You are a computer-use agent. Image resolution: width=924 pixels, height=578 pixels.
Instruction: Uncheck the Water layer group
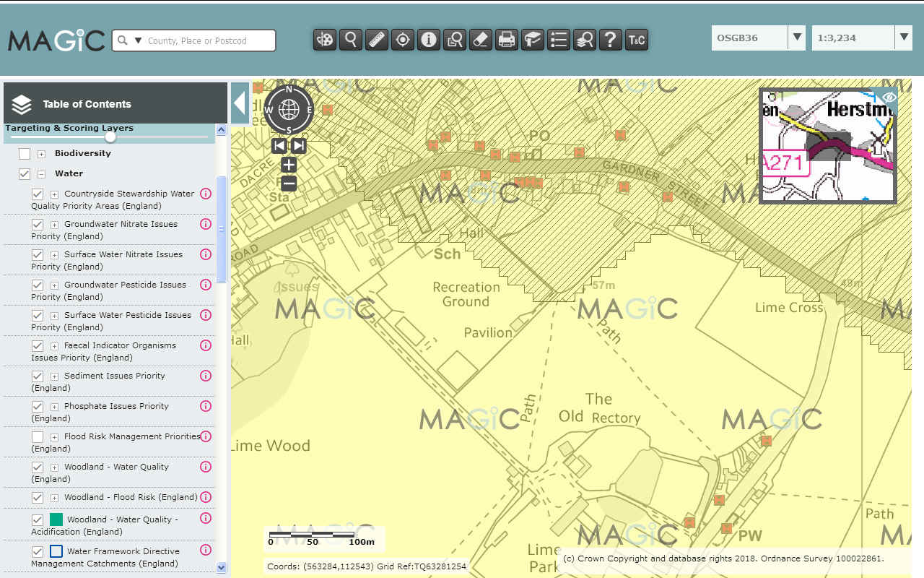[x=25, y=174]
